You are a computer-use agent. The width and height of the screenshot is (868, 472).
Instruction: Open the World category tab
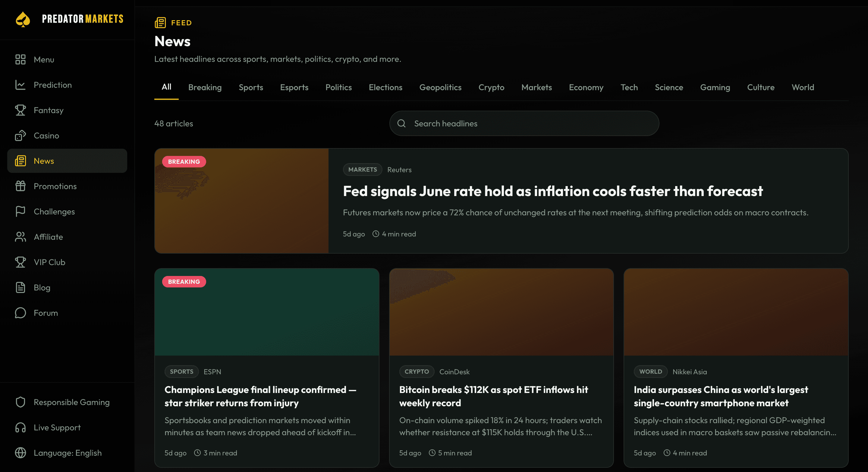803,87
